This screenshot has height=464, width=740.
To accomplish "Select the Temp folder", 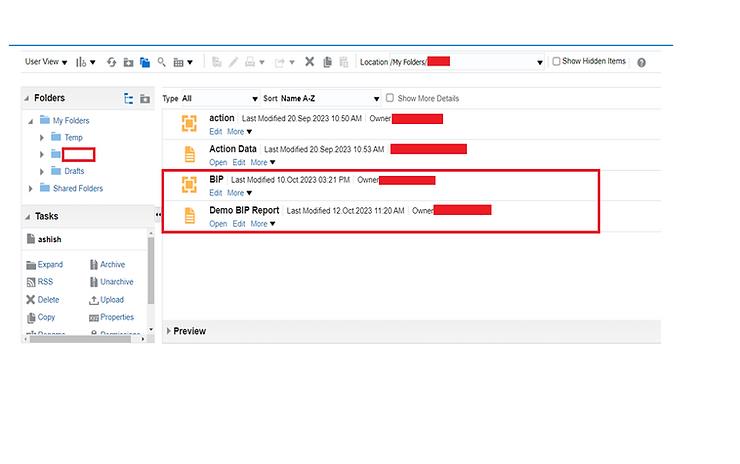I will click(x=73, y=137).
